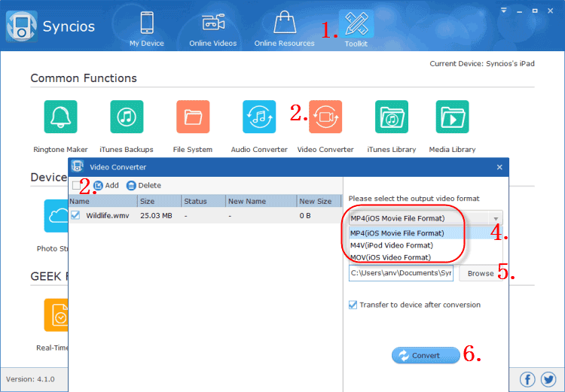Click Current Device: Syncios's iPad text
Viewport: 565px width, 392px height.
tap(482, 64)
